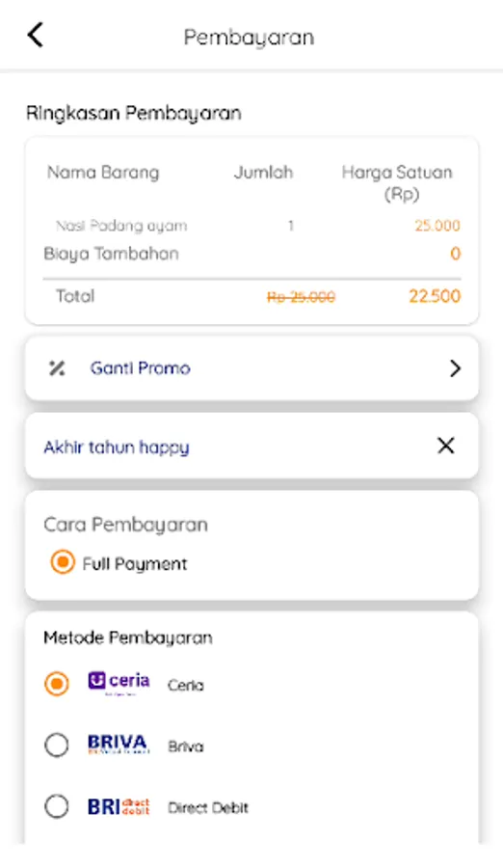Tap the Akhir tahun happy promo label

click(x=117, y=448)
